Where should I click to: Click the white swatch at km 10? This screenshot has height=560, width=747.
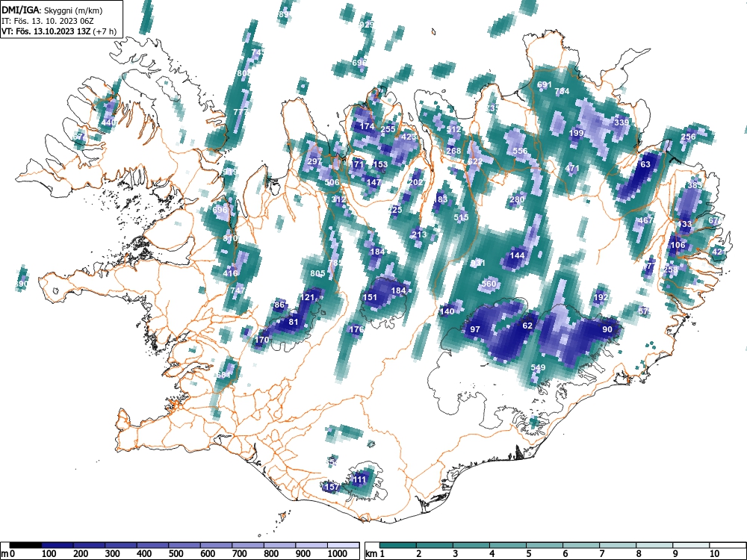728,545
